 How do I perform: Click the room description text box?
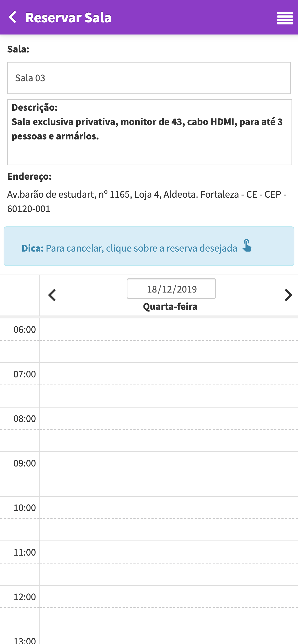[150, 132]
